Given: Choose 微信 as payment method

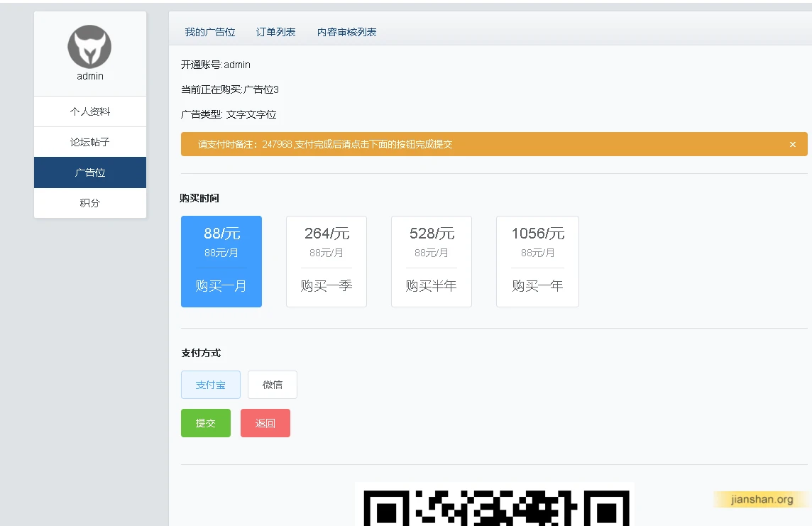Looking at the screenshot, I should point(273,385).
